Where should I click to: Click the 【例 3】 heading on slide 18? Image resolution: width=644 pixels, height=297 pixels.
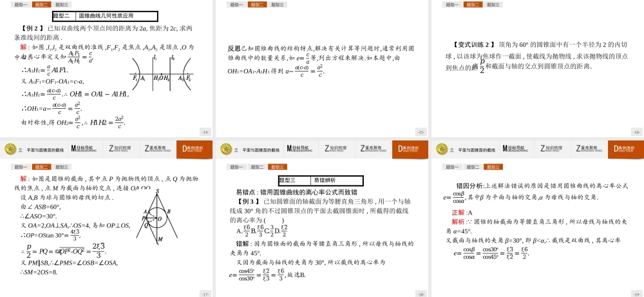[x=248, y=201]
